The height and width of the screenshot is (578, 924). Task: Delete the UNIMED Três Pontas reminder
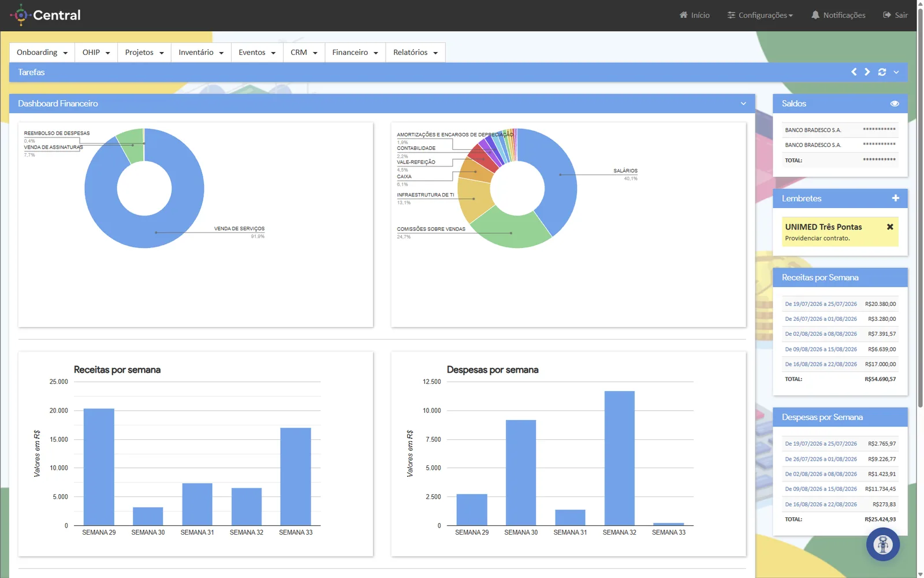click(x=890, y=227)
